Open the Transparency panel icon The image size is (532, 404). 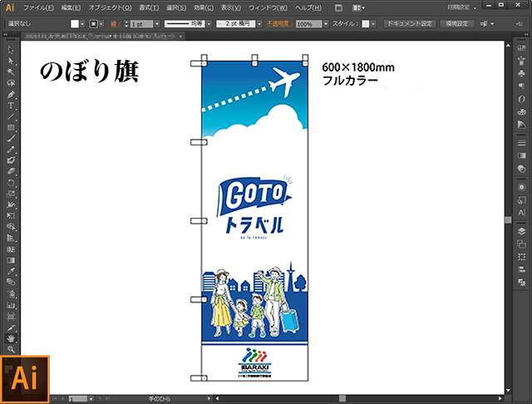pos(521,169)
